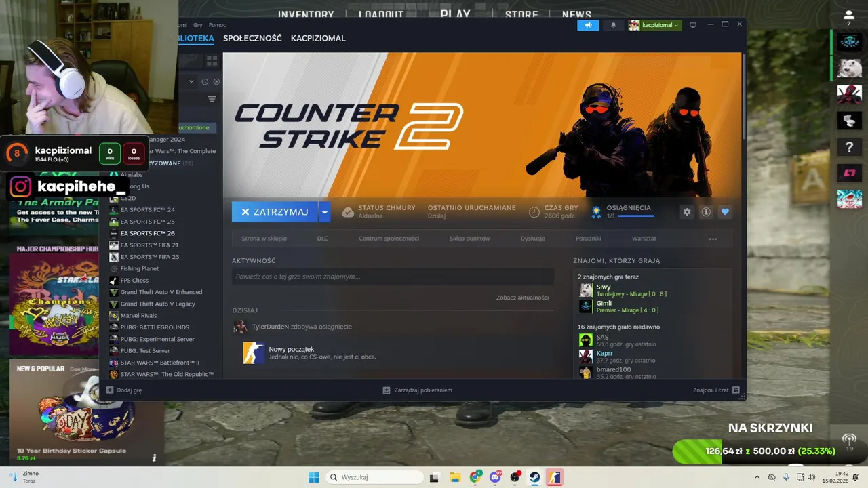Image resolution: width=868 pixels, height=488 pixels.
Task: Open the Poradniki link
Action: pos(589,239)
